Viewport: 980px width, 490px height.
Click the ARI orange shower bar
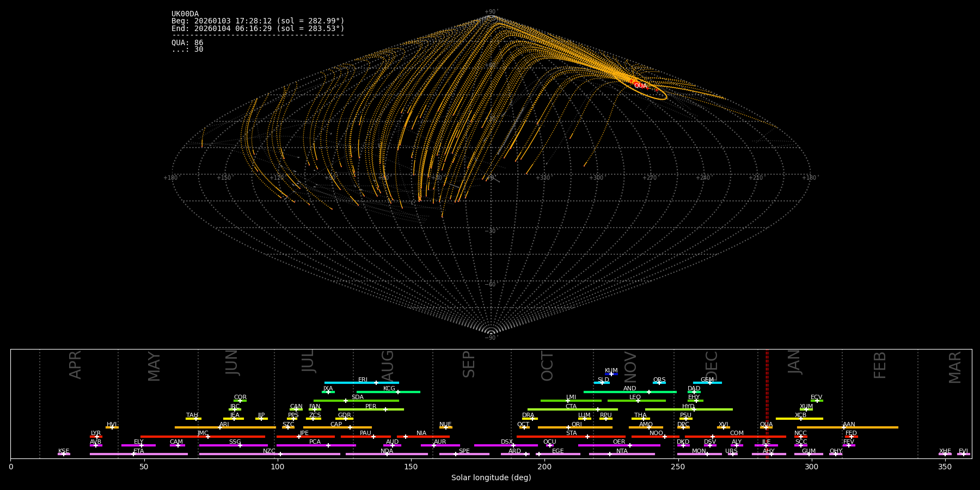[225, 427]
